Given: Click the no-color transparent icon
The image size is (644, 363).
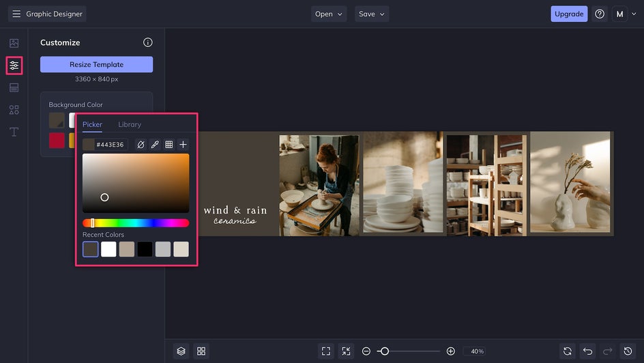Looking at the screenshot, I should (x=141, y=145).
